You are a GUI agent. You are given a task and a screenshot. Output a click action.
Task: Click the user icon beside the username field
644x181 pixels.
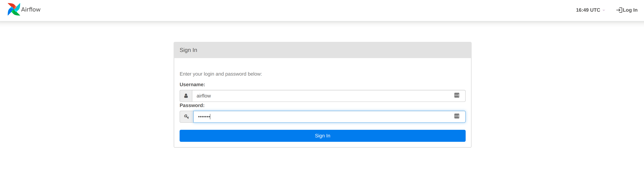186,96
